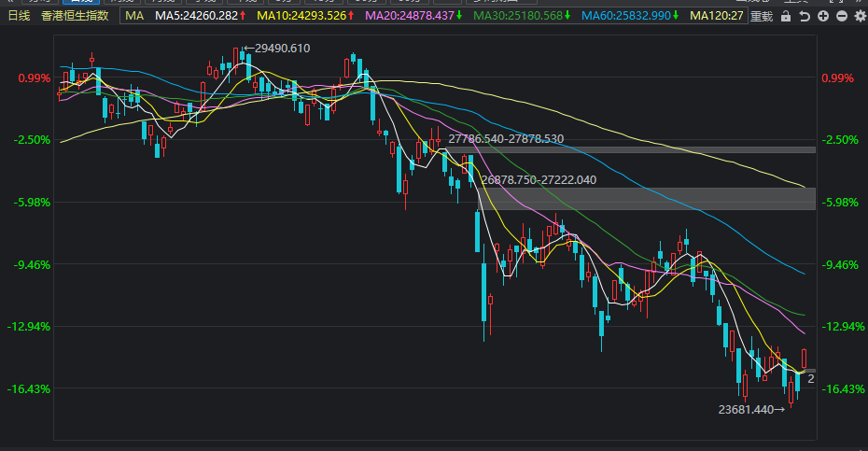The image size is (868, 451).
Task: Select the MA indicator label
Action: click(134, 16)
